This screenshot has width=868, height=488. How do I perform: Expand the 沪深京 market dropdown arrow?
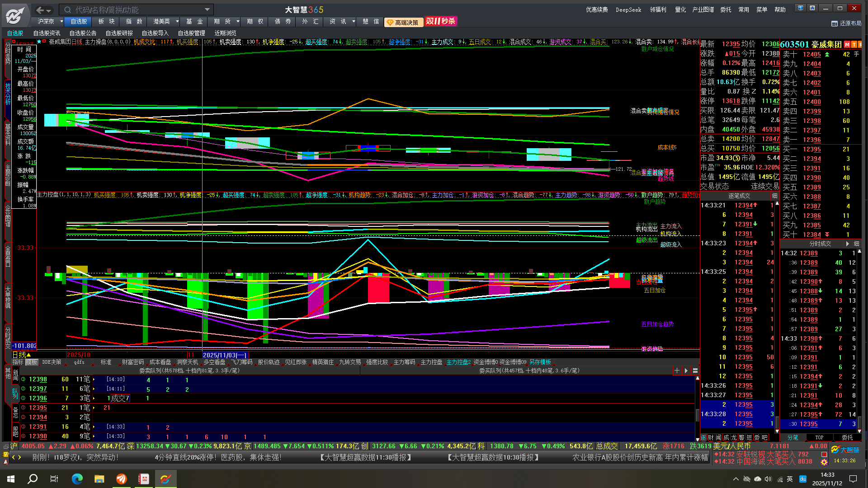(61, 21)
